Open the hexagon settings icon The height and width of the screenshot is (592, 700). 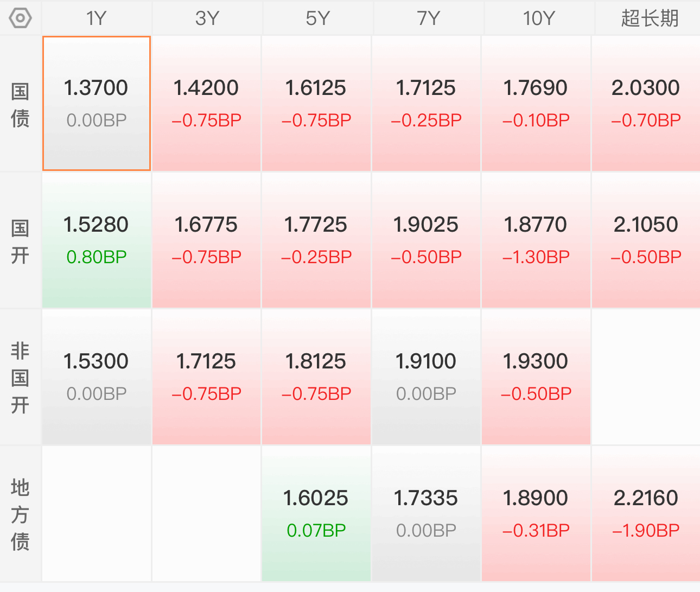[x=21, y=18]
